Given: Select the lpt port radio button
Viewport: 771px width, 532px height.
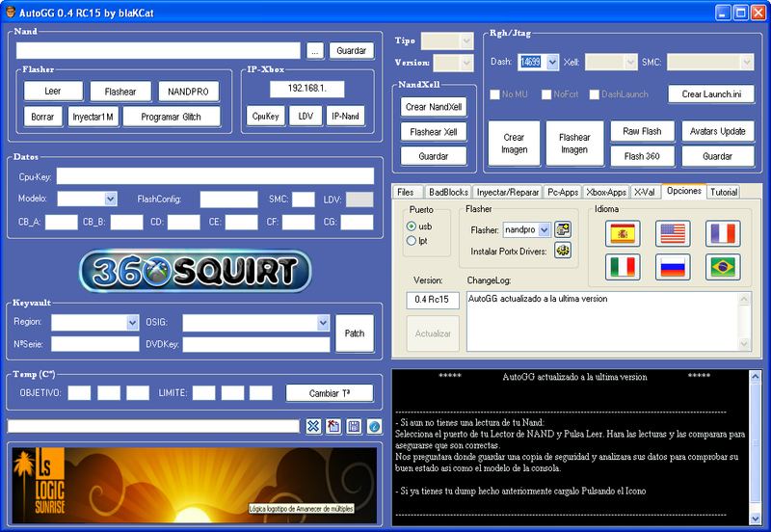Looking at the screenshot, I should [412, 241].
